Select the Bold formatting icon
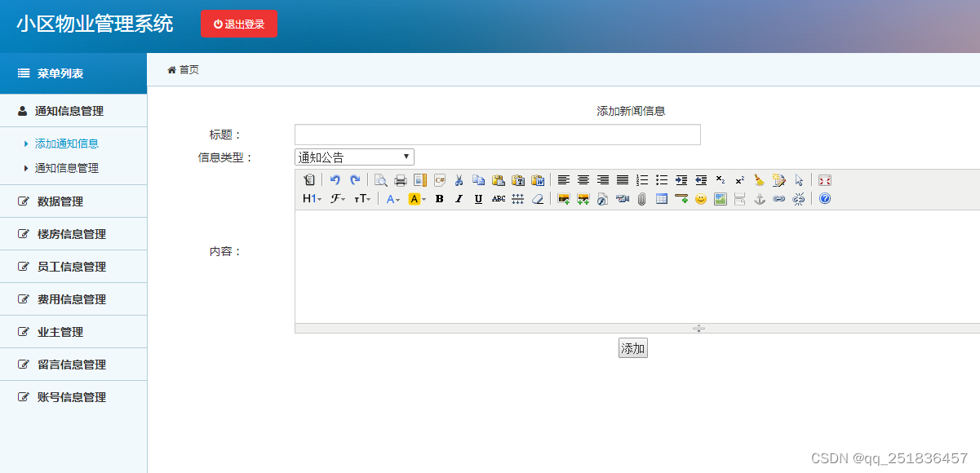This screenshot has height=473, width=980. (x=438, y=199)
